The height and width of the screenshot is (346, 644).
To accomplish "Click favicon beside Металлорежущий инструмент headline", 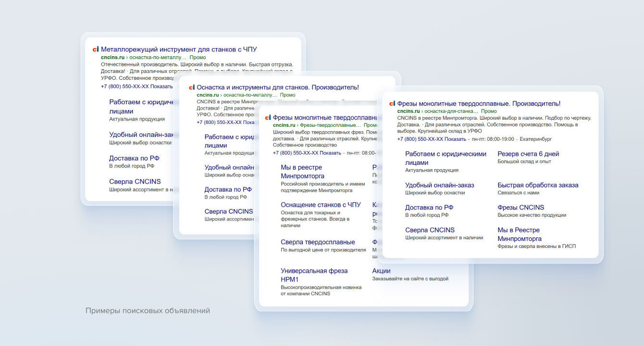I will (95, 49).
